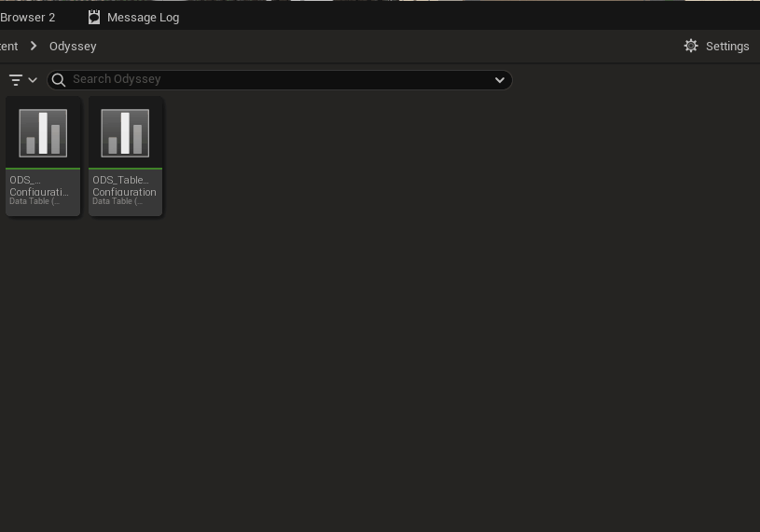
Task: Go to the parent Content breadcrumb
Action: pos(9,46)
